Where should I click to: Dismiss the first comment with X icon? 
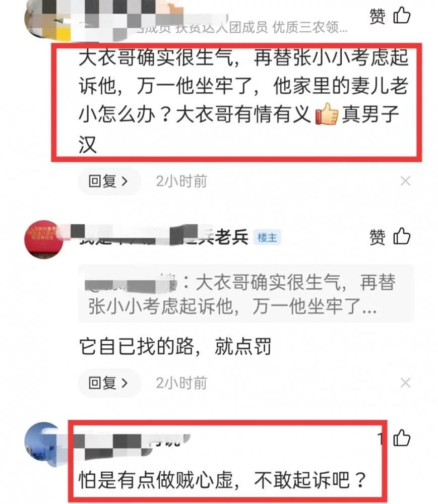(x=405, y=181)
